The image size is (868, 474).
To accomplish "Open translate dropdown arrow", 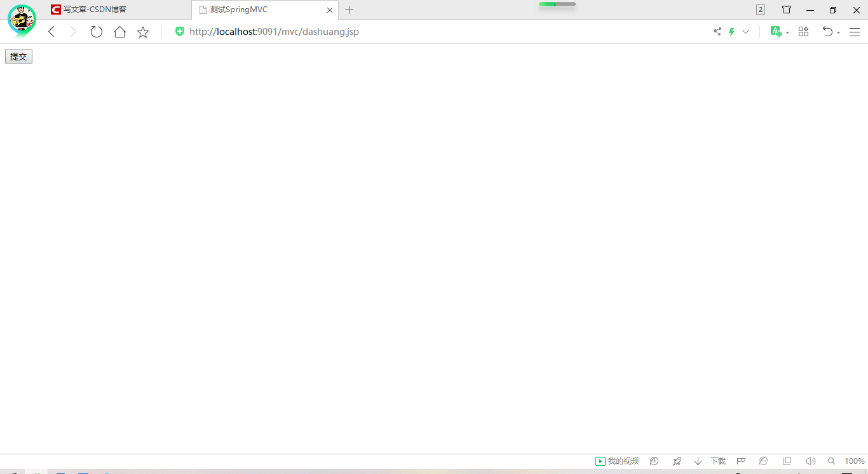I will pyautogui.click(x=788, y=32).
